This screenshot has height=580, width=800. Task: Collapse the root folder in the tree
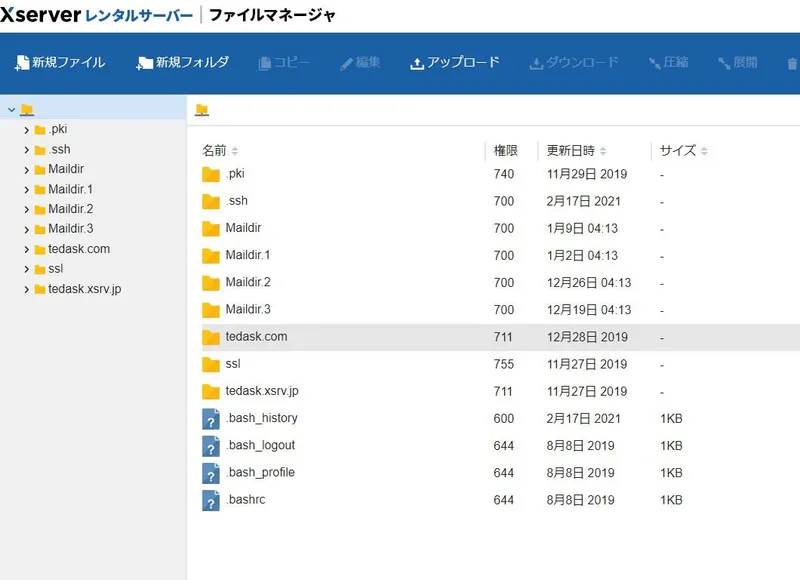11,110
